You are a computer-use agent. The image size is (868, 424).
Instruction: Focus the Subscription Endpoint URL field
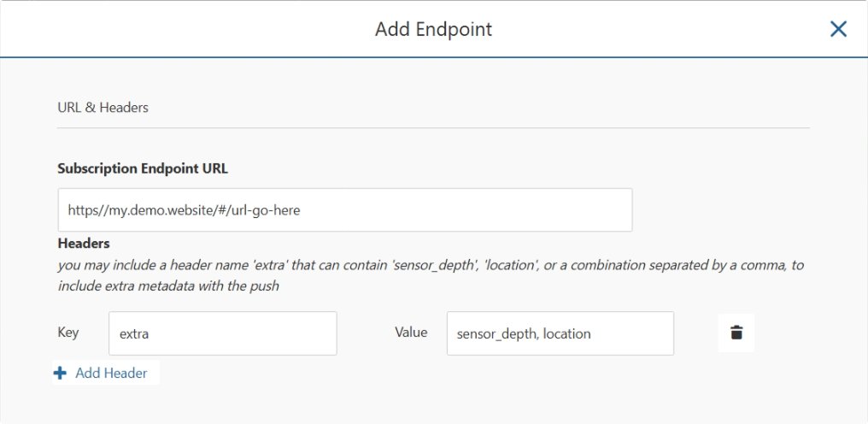coord(345,210)
